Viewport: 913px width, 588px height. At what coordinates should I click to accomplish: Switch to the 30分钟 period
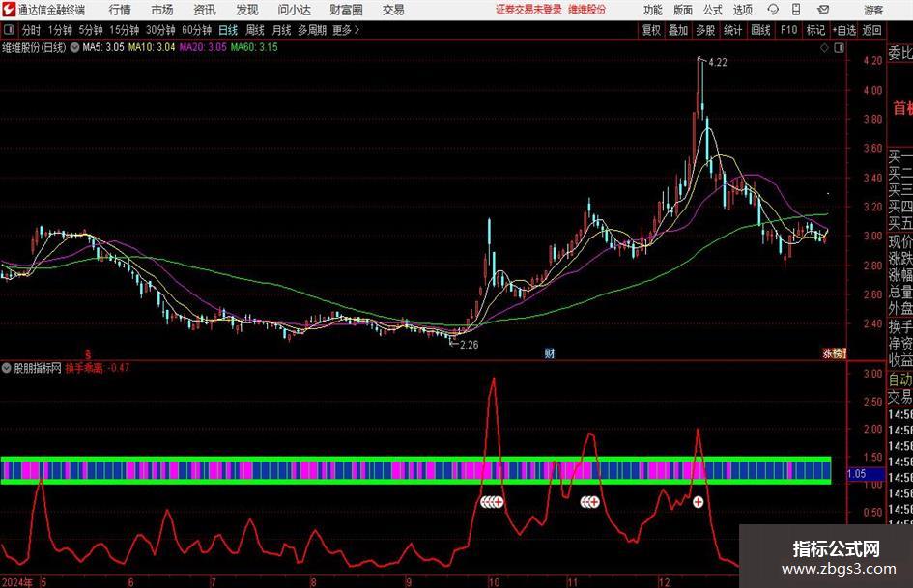click(160, 30)
